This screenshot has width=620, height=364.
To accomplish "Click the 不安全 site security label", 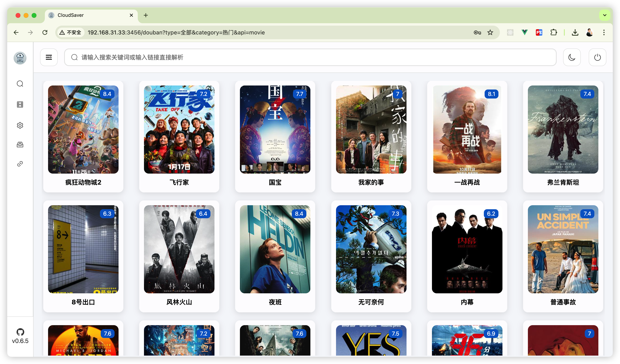I will tap(71, 32).
